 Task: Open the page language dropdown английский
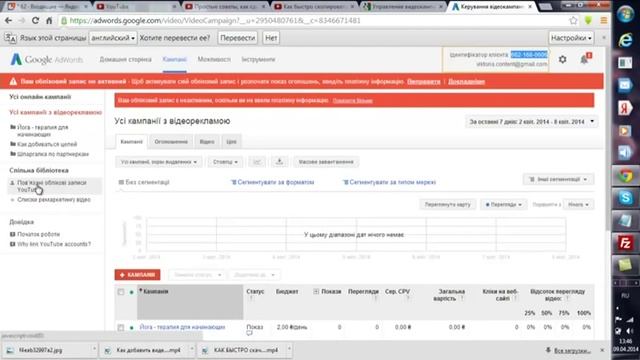pos(113,38)
